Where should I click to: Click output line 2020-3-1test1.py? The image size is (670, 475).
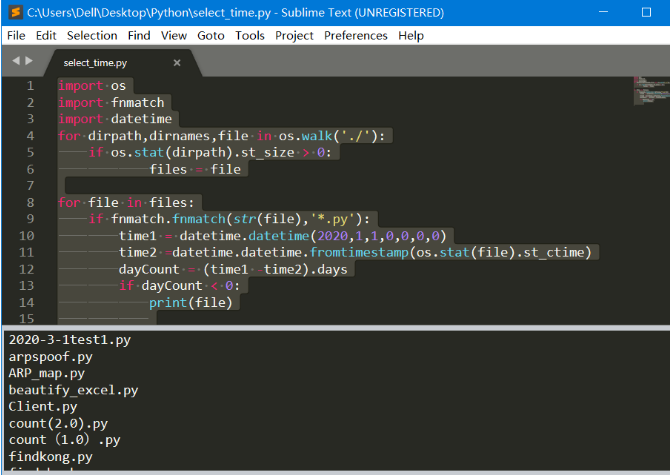[70, 340]
